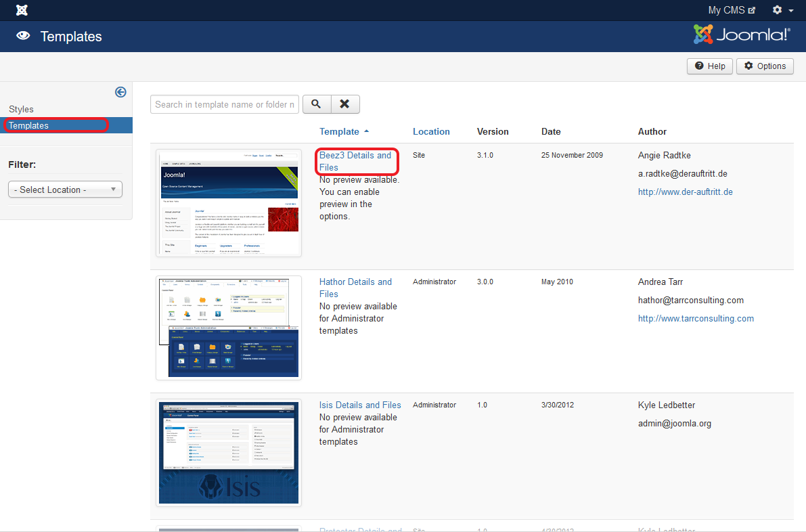Image resolution: width=806 pixels, height=532 pixels.
Task: Open Hathor Details and Files
Action: [355, 288]
